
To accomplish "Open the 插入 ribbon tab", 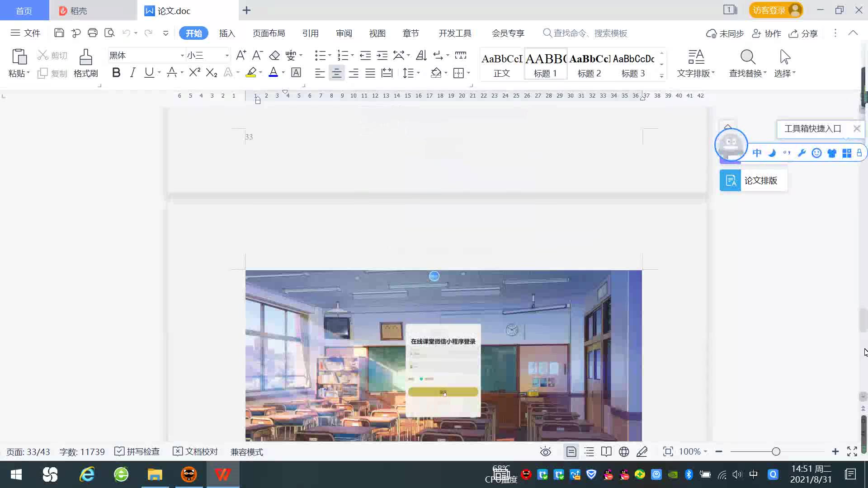I will coord(227,33).
